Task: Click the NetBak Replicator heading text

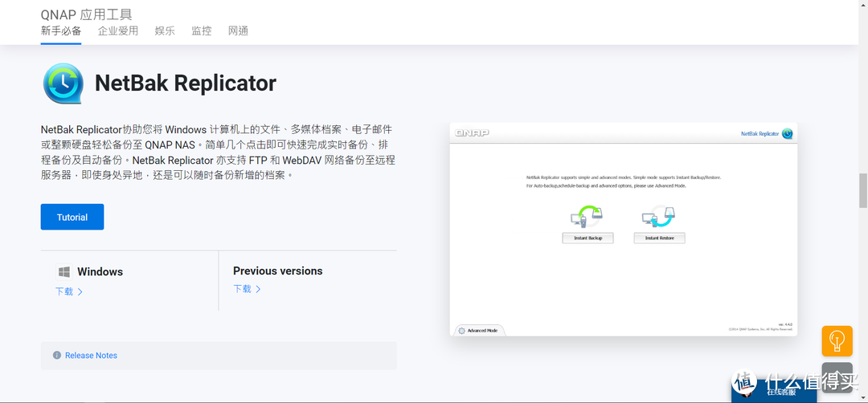Action: (x=186, y=83)
